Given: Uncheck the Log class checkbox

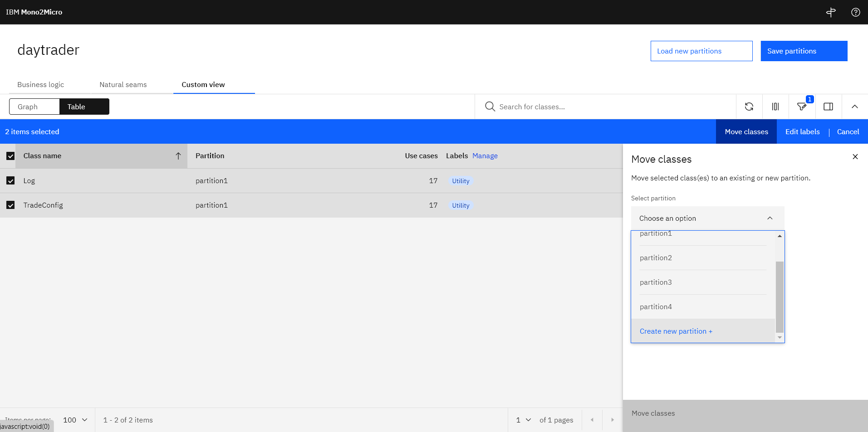Looking at the screenshot, I should point(10,180).
